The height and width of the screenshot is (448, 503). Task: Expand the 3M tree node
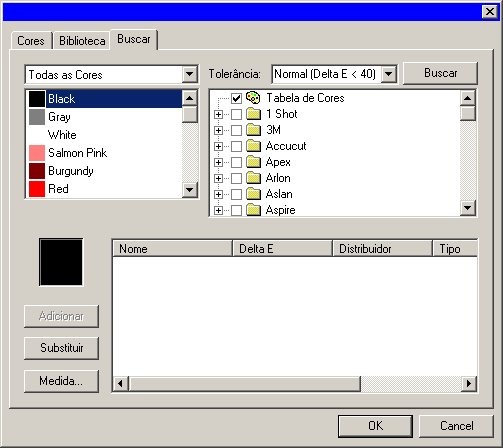218,130
